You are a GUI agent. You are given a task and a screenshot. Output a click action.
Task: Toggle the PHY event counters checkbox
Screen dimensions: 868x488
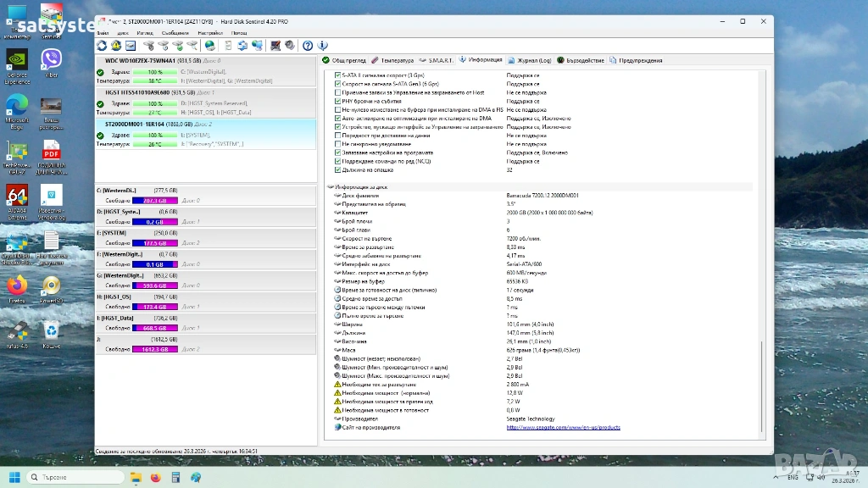(x=337, y=101)
